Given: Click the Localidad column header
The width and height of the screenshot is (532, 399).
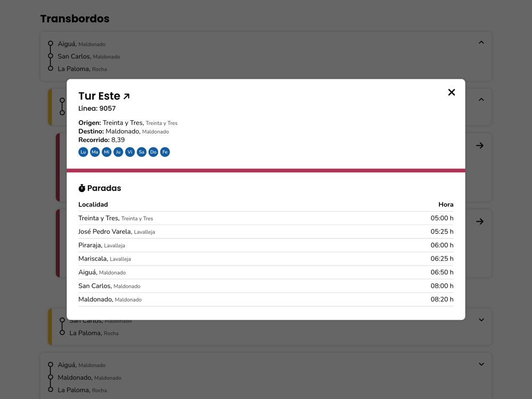Looking at the screenshot, I should click(x=93, y=205).
